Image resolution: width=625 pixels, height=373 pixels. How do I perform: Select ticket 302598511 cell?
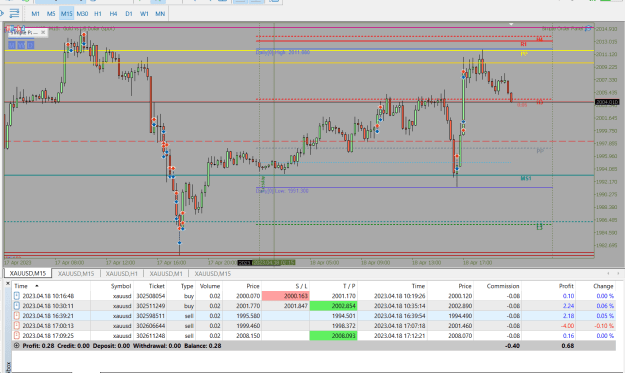click(150, 316)
